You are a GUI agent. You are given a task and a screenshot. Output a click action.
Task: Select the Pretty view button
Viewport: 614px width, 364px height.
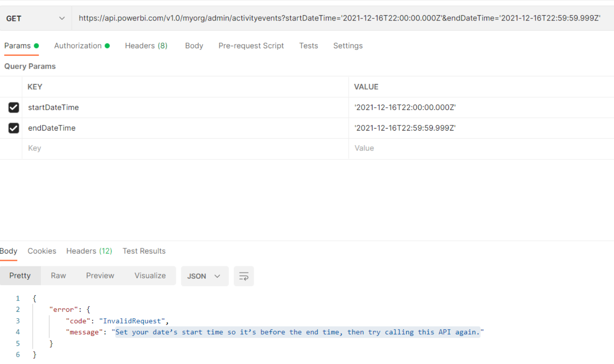(x=20, y=276)
